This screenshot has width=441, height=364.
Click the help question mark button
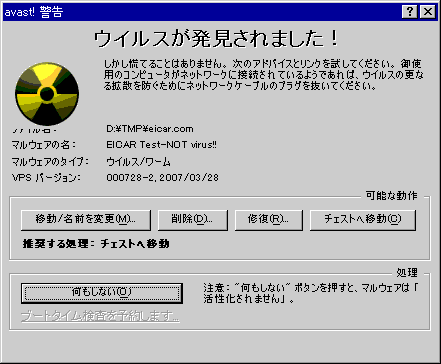point(410,12)
